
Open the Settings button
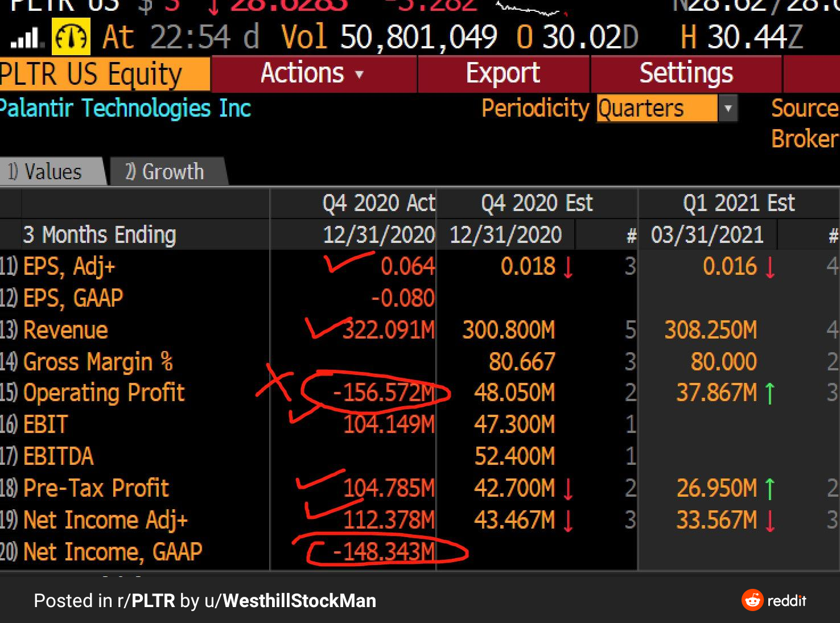686,73
